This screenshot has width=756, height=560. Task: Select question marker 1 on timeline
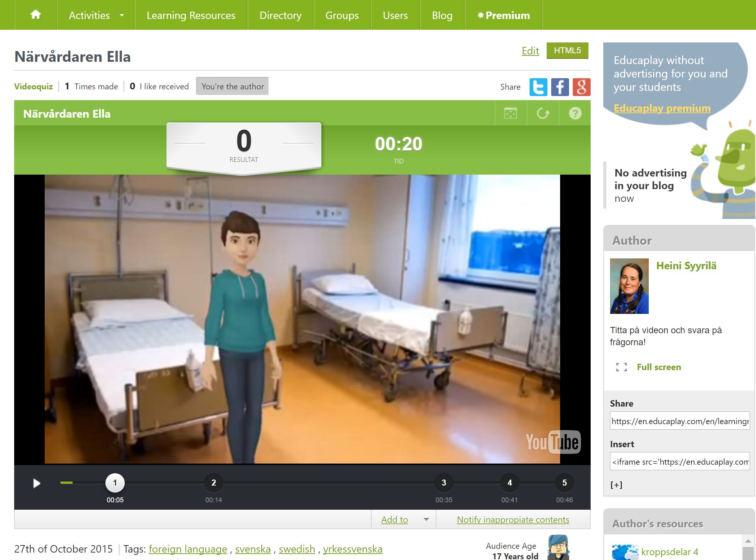[x=115, y=483]
